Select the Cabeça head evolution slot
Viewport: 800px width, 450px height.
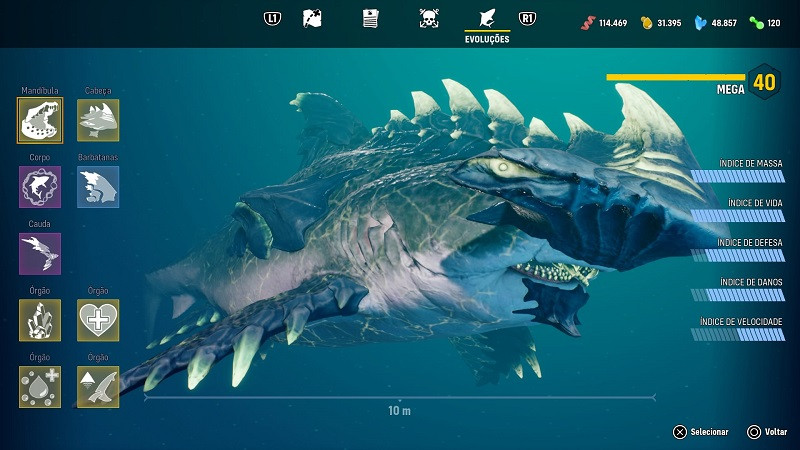98,120
